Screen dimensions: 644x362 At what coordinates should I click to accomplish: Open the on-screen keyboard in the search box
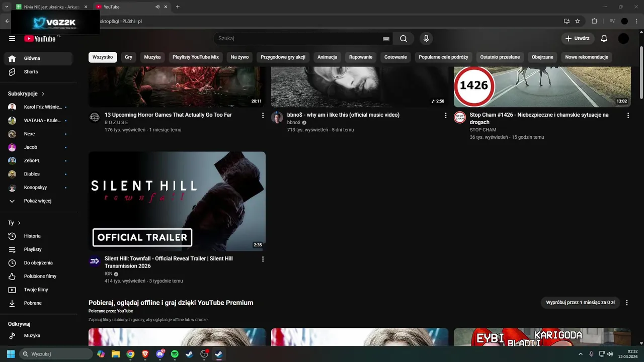coord(386,39)
